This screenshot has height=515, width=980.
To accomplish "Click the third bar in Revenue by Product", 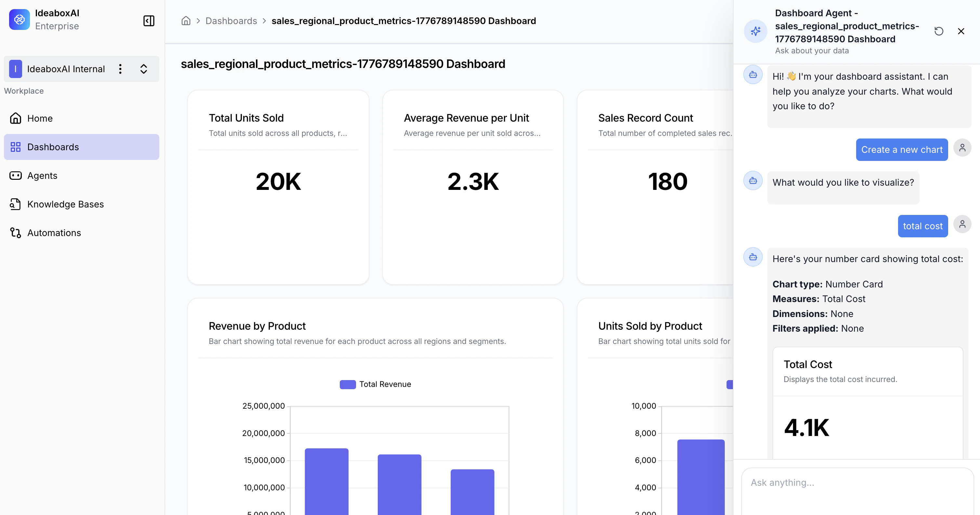I will coord(472,492).
